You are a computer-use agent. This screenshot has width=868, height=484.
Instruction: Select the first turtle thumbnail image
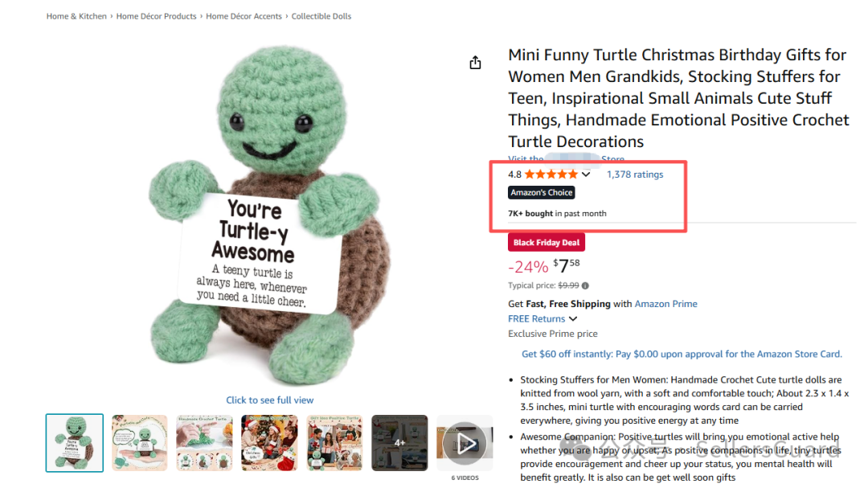75,443
